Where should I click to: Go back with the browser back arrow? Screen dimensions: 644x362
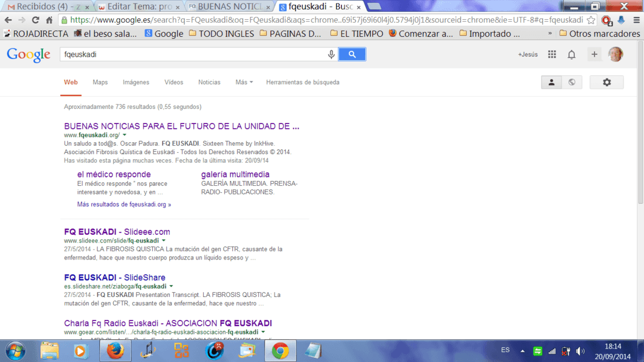[x=8, y=20]
